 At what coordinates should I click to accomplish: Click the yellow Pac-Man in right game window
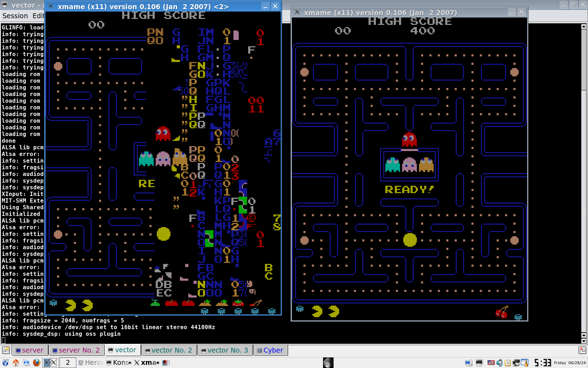(x=410, y=240)
